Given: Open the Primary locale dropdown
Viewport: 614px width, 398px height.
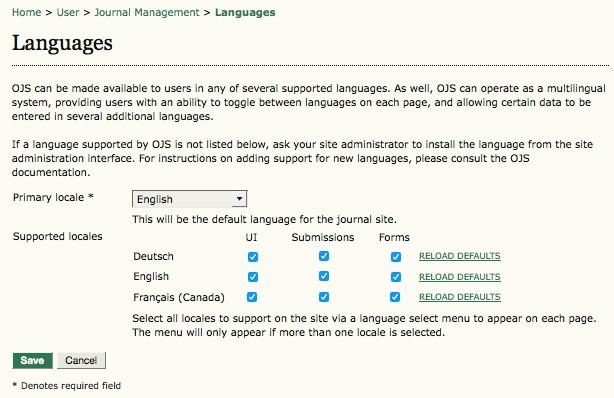Looking at the screenshot, I should point(190,199).
